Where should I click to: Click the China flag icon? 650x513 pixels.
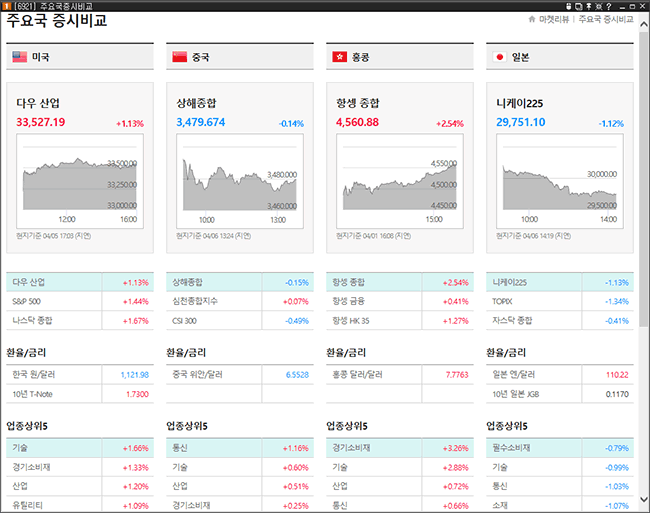(x=179, y=57)
